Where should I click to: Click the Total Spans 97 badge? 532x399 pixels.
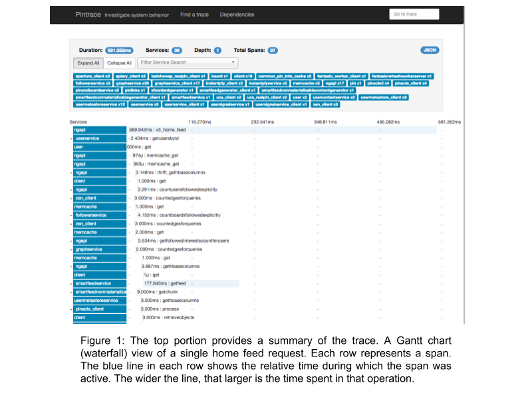tap(273, 51)
